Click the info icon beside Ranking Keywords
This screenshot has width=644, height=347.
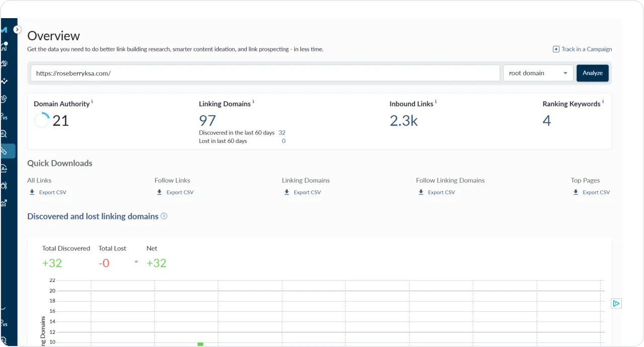pyautogui.click(x=603, y=102)
